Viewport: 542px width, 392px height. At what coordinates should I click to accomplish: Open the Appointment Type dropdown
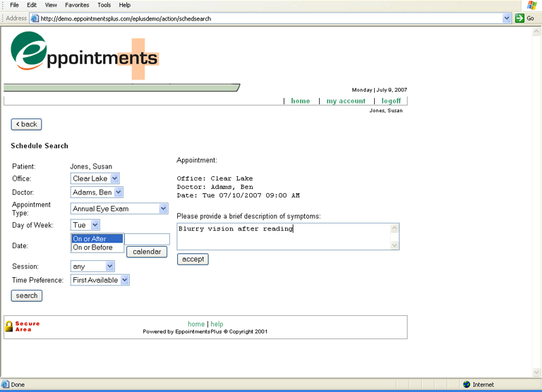point(119,209)
